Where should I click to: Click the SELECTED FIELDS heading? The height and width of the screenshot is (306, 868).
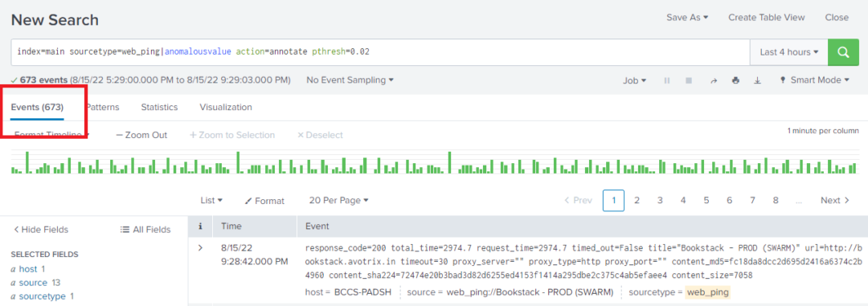click(44, 255)
